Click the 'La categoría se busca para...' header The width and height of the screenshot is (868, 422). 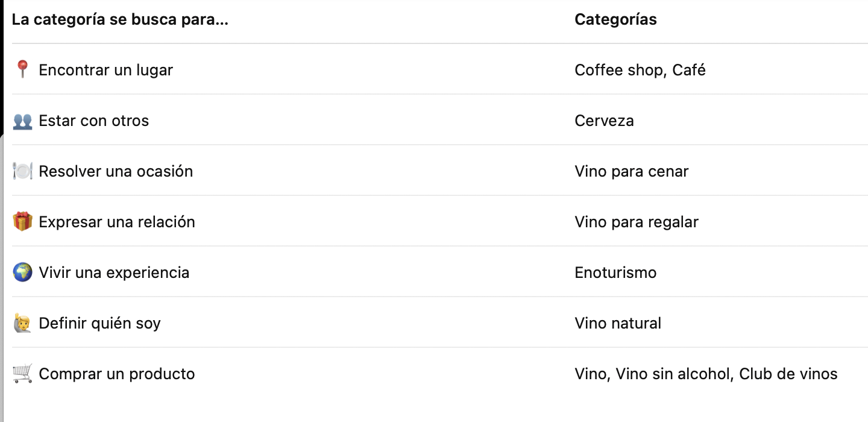121,19
